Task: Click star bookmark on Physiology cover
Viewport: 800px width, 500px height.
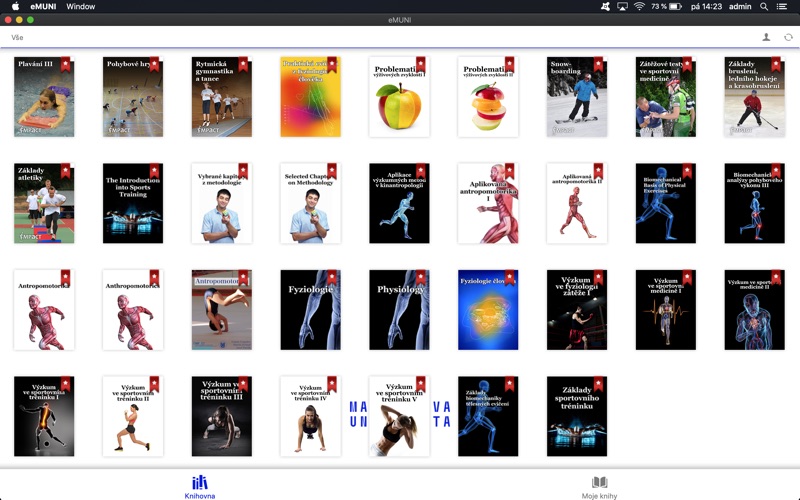Action: pos(420,278)
